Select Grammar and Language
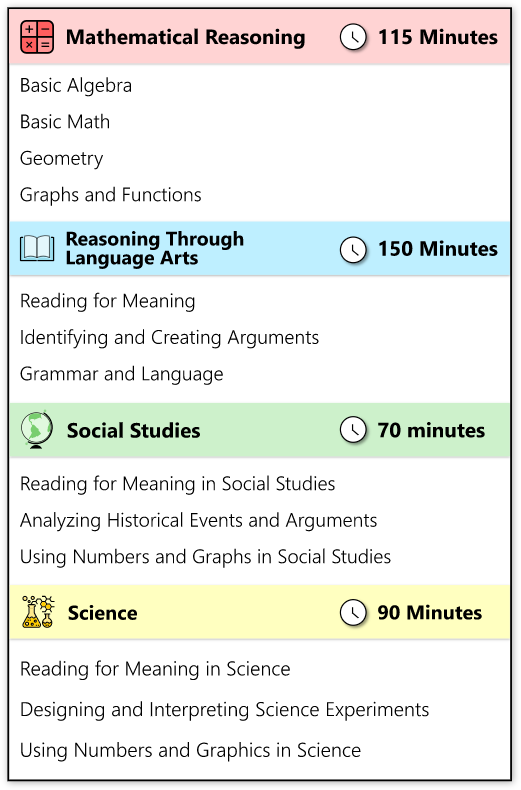 pos(121,374)
